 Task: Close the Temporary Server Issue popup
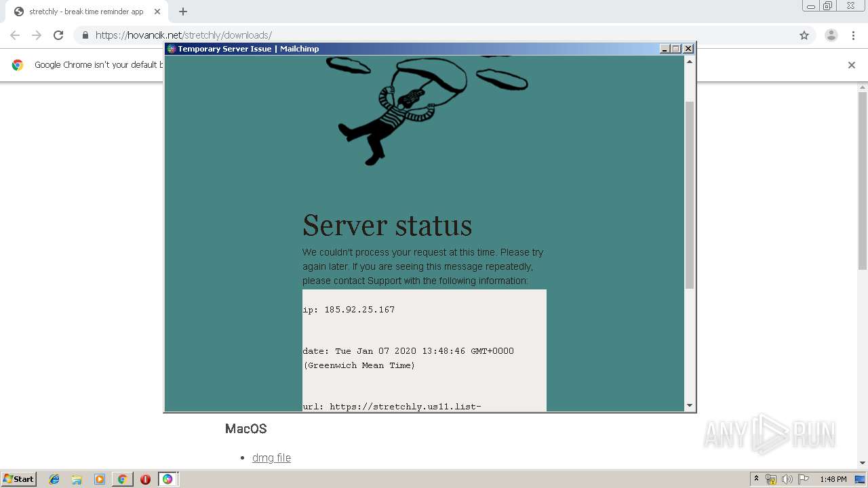click(x=688, y=49)
